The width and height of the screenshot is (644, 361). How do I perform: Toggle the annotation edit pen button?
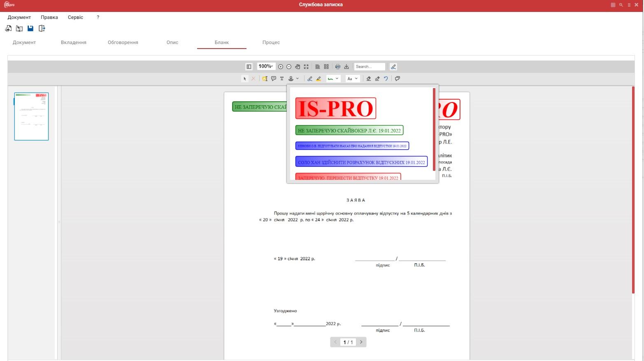393,67
